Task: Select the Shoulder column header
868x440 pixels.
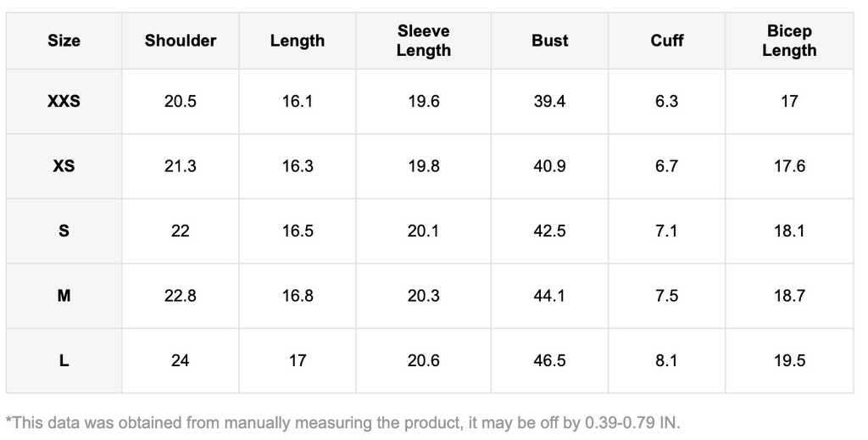Action: click(x=181, y=41)
